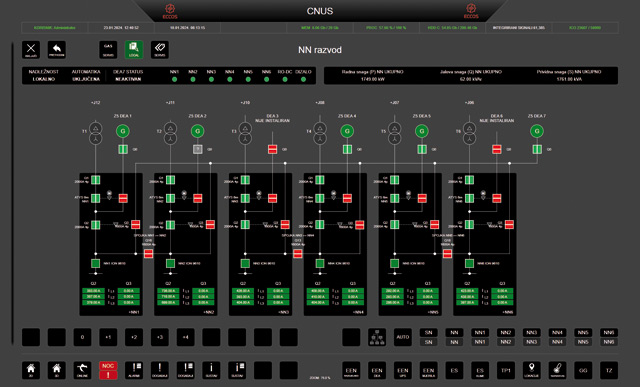Toggle the gray DEA 2 generator breaker
Image resolution: width=640 pixels, height=387 pixels.
click(x=198, y=149)
